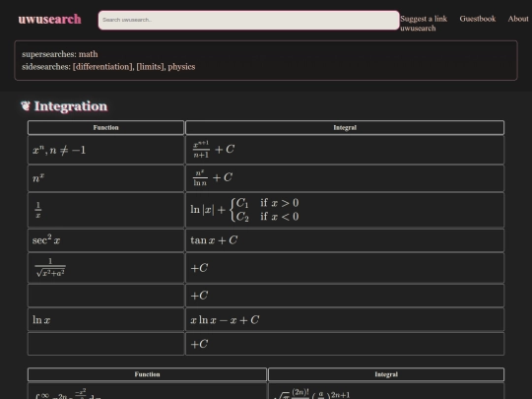Click the icon beside Integration heading

point(26,105)
